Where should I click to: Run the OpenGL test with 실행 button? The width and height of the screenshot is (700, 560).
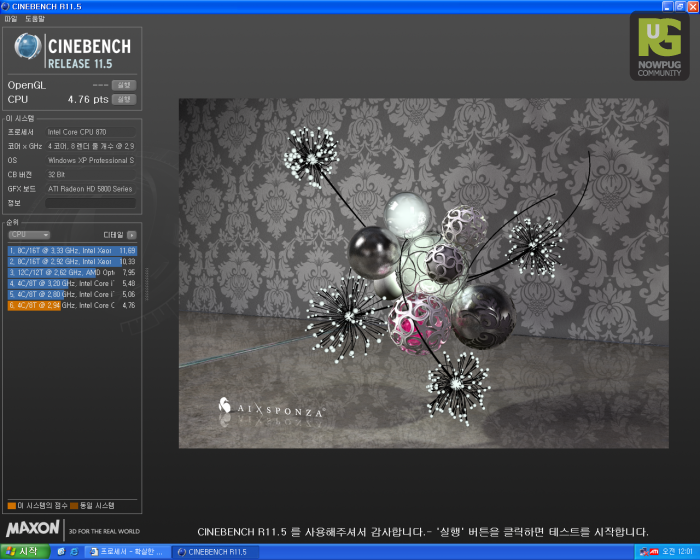[x=124, y=85]
